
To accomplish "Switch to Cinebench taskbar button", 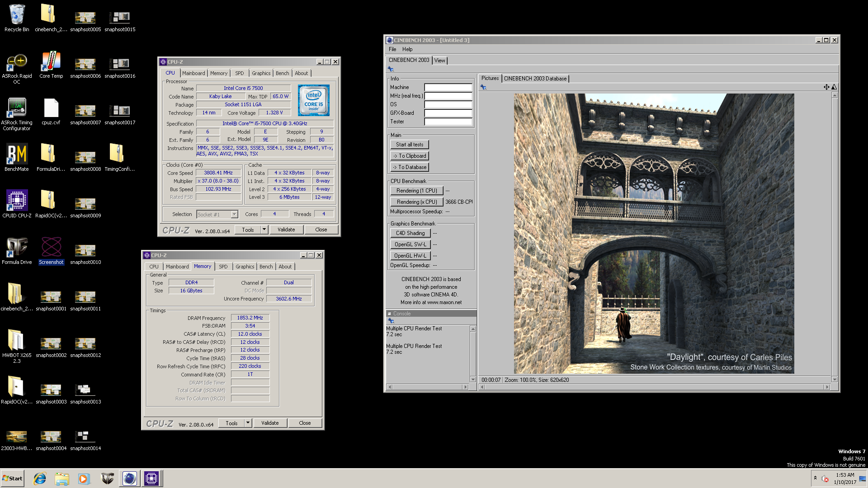I will coord(129,479).
